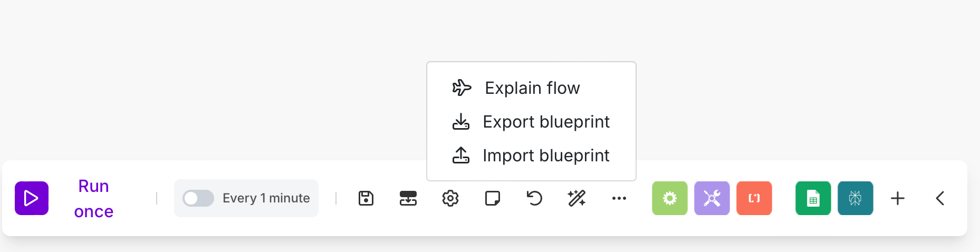
Task: Click the green Google Sheets module icon
Action: [x=813, y=198]
